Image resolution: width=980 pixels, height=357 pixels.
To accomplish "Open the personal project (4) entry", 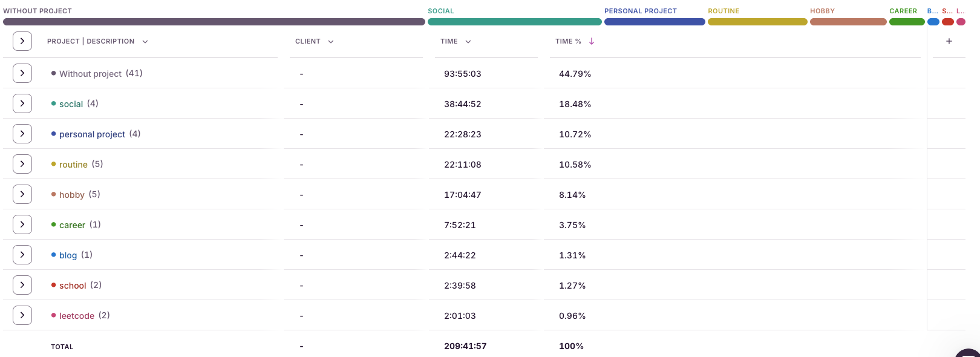I will [x=96, y=134].
